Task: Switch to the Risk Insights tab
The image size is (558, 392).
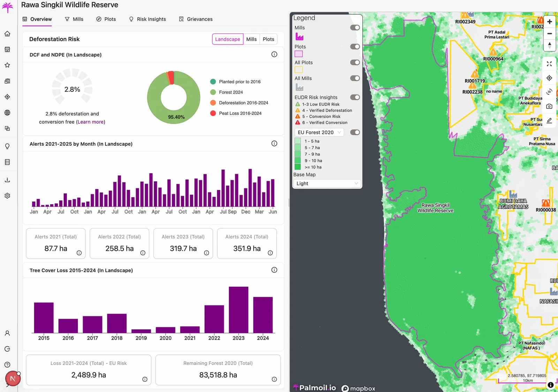Action: [x=148, y=19]
